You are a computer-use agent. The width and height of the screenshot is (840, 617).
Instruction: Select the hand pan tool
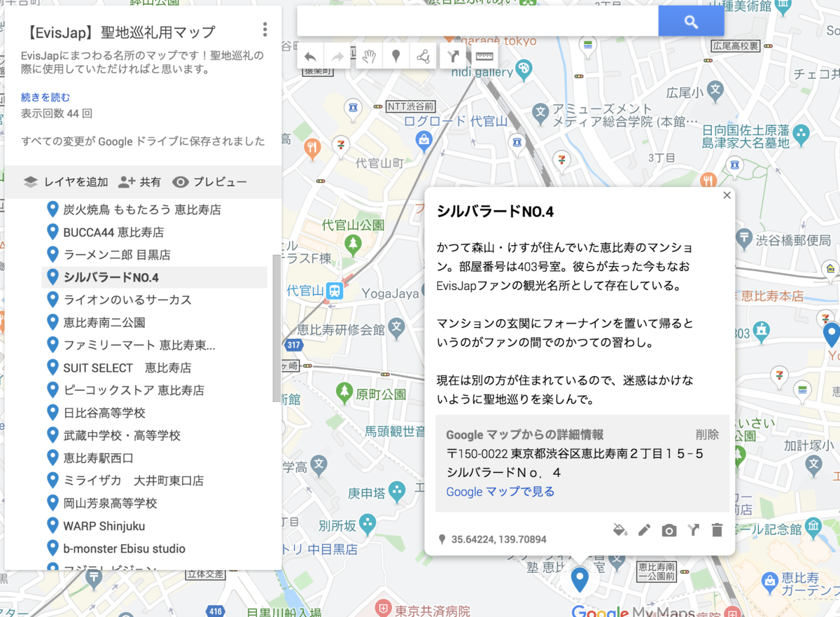tap(370, 57)
